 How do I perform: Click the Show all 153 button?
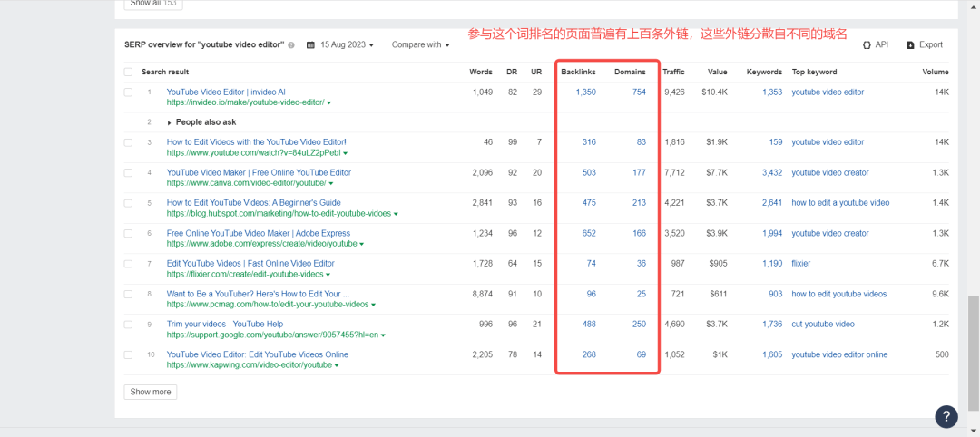153,4
